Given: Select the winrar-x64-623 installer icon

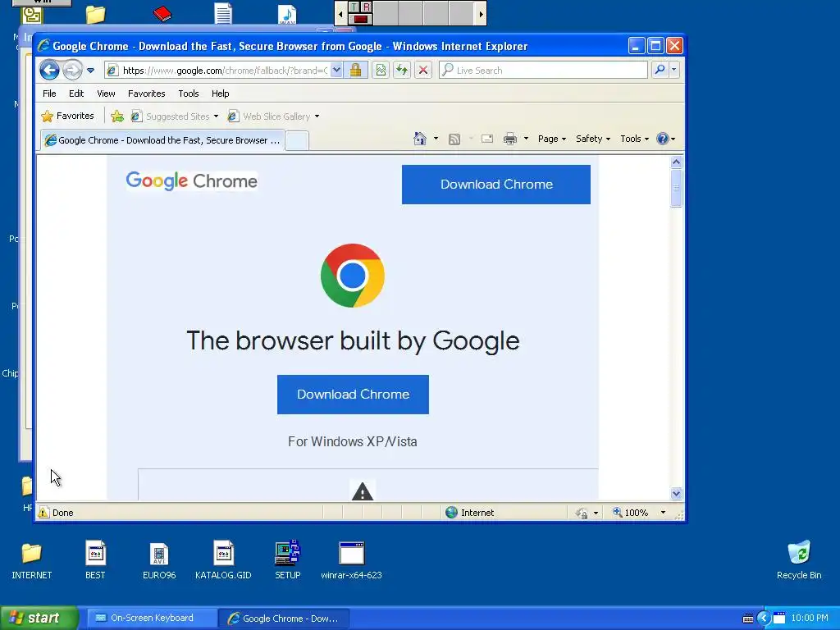Looking at the screenshot, I should [x=351, y=561].
